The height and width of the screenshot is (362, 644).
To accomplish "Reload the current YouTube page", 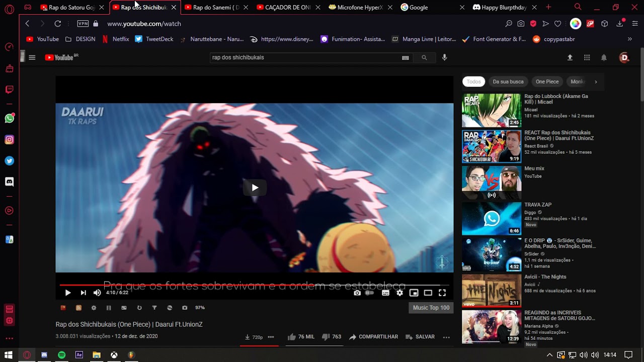I will click(x=58, y=24).
